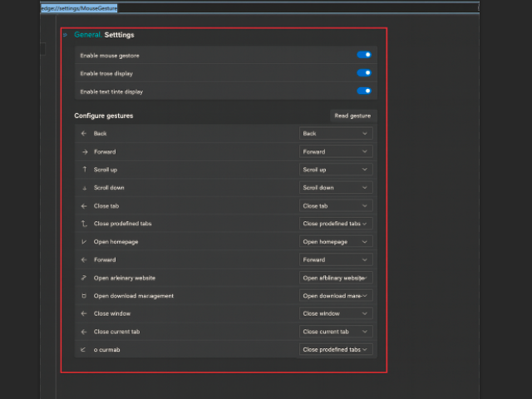
Task: Select the Open arleinary website gesture icon
Action: [x=84, y=278]
